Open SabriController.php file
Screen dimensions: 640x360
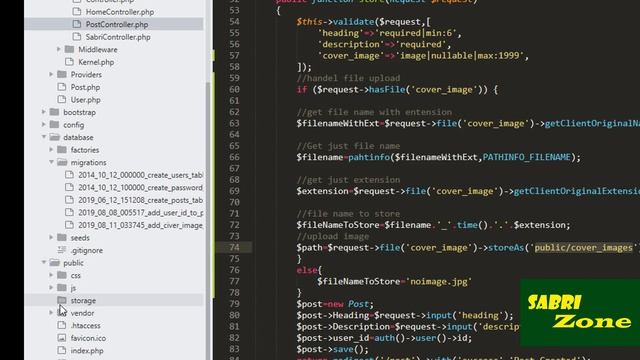118,37
